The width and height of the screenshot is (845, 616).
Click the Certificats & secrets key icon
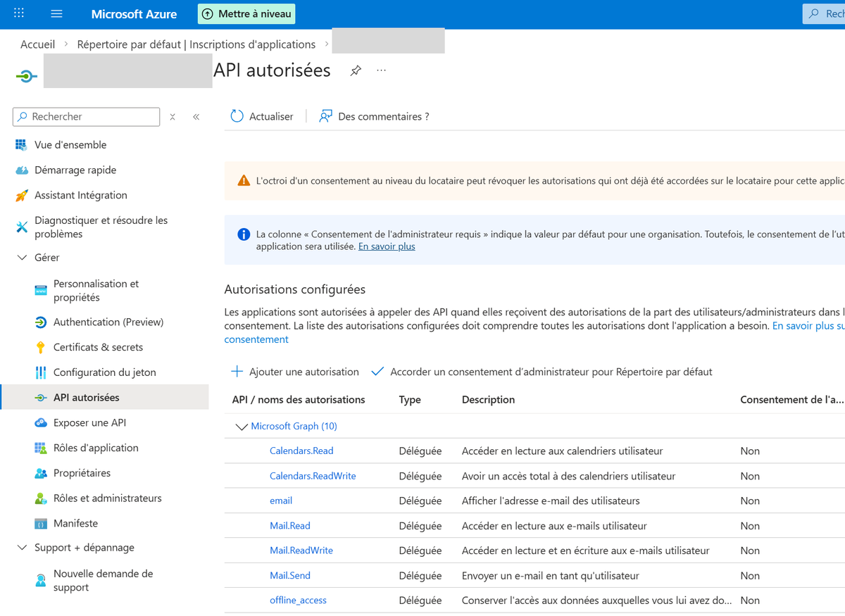40,347
